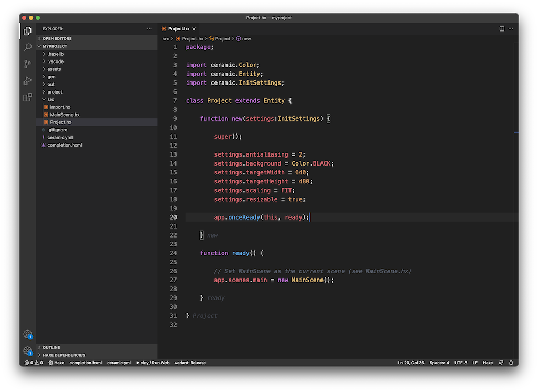Expand the assets folder
The height and width of the screenshot is (392, 538).
[x=97, y=69]
